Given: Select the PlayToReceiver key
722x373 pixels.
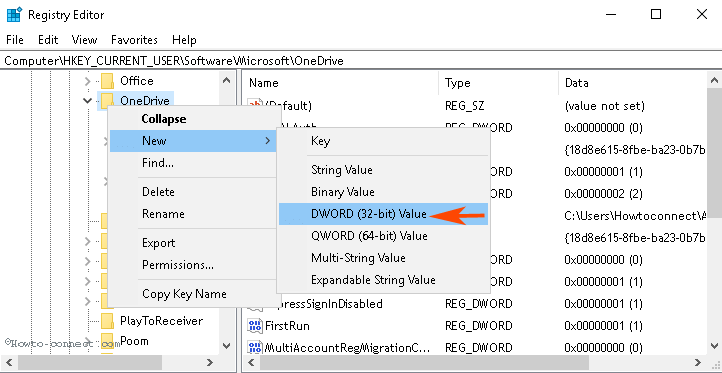Looking at the screenshot, I should [x=161, y=320].
